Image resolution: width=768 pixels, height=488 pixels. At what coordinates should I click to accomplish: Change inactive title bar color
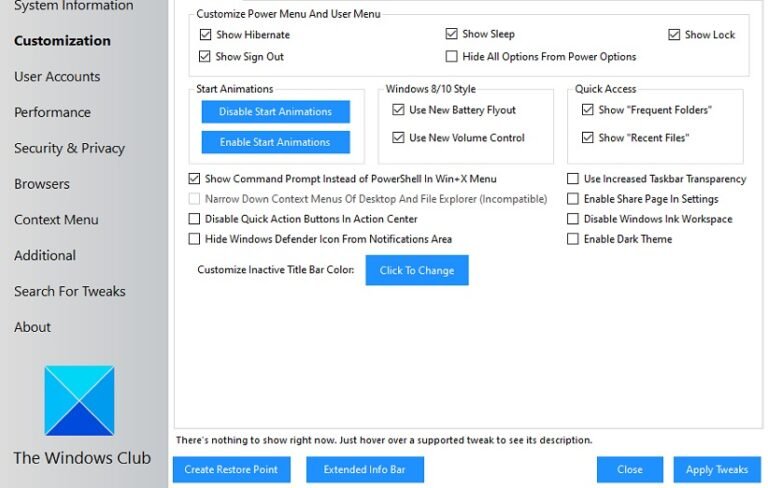[x=416, y=270]
